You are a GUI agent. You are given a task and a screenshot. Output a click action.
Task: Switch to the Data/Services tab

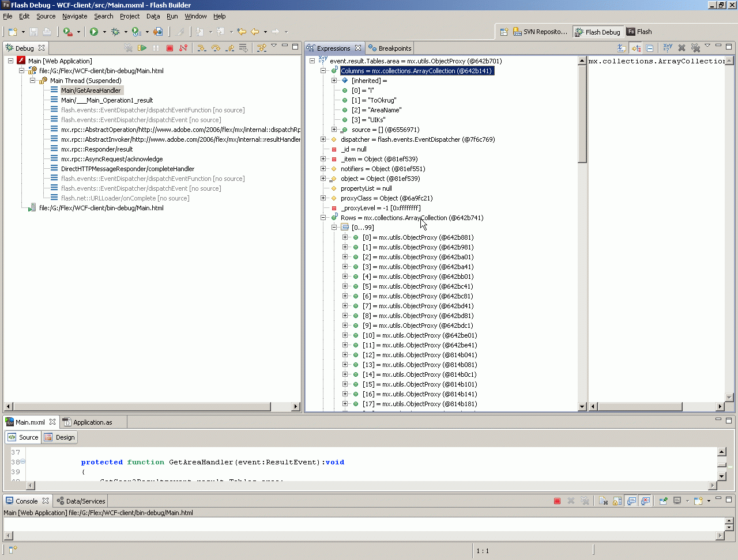click(x=81, y=501)
